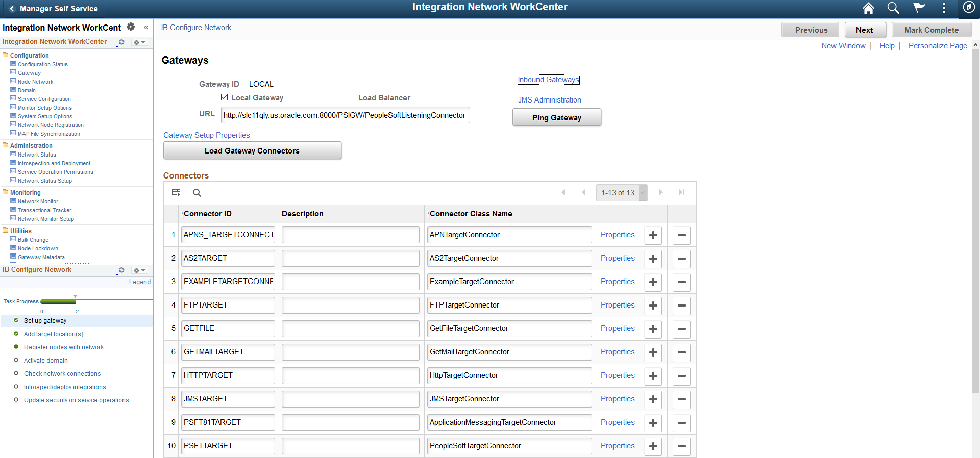The width and height of the screenshot is (980, 458).
Task: Open the JMS Administration link
Action: click(x=549, y=100)
